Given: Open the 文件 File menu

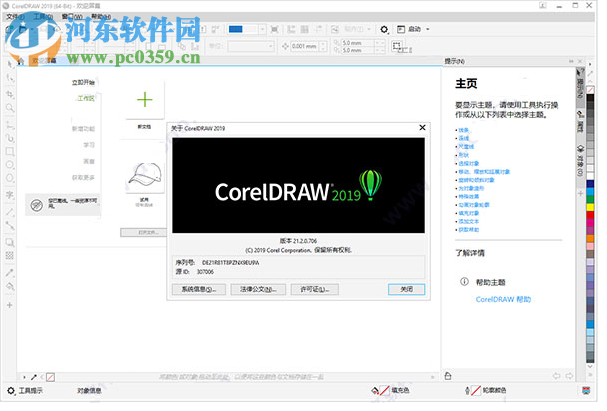Looking at the screenshot, I should click(15, 17).
